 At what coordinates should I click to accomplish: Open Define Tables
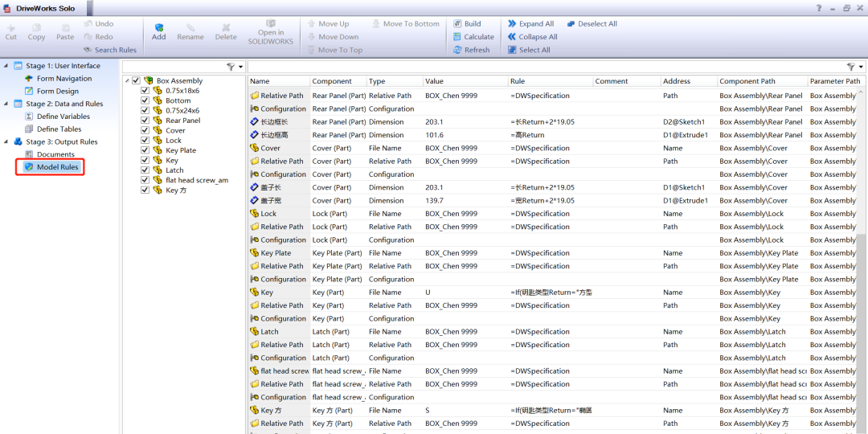coord(52,129)
